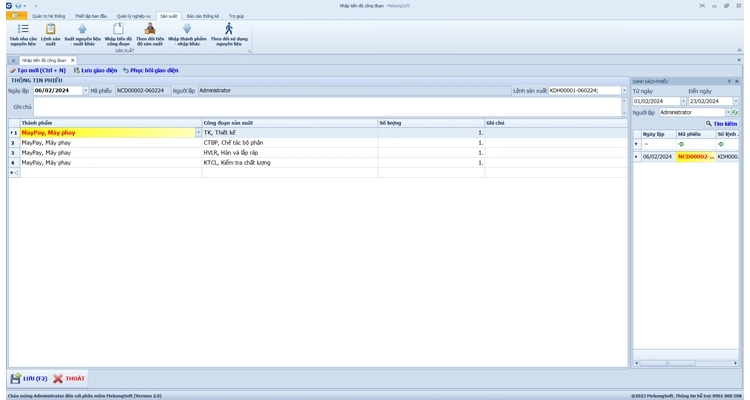Open the Lệnh sản xuất dropdown
Viewport: 750px width, 400px height.
(624, 91)
